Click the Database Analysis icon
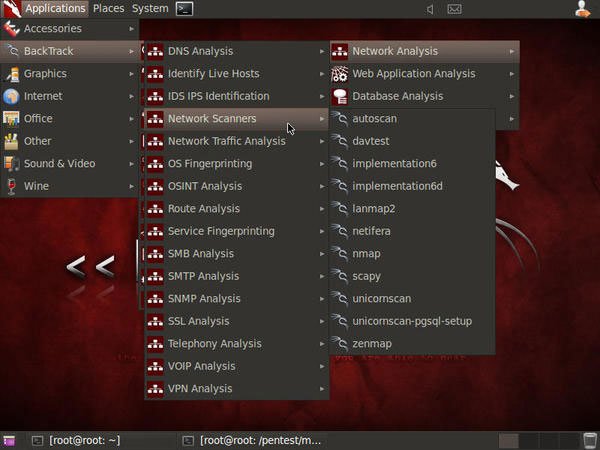The height and width of the screenshot is (450, 600). tap(339, 96)
